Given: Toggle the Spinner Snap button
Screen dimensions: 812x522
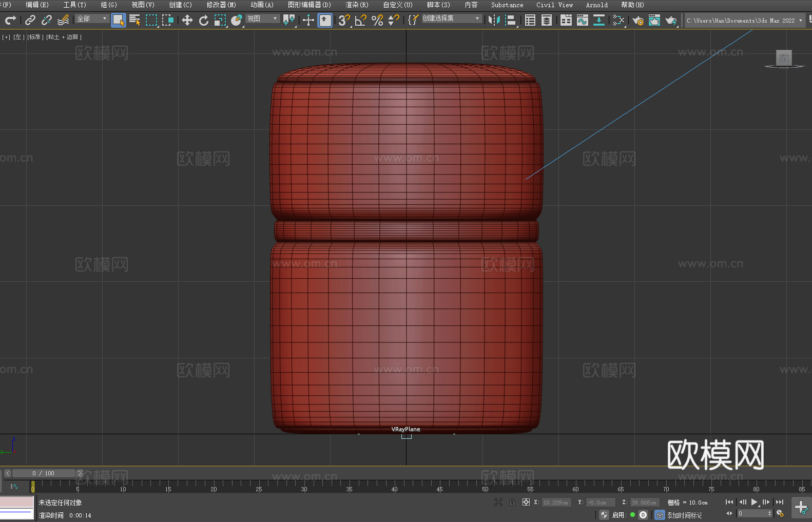Looking at the screenshot, I should [394, 20].
